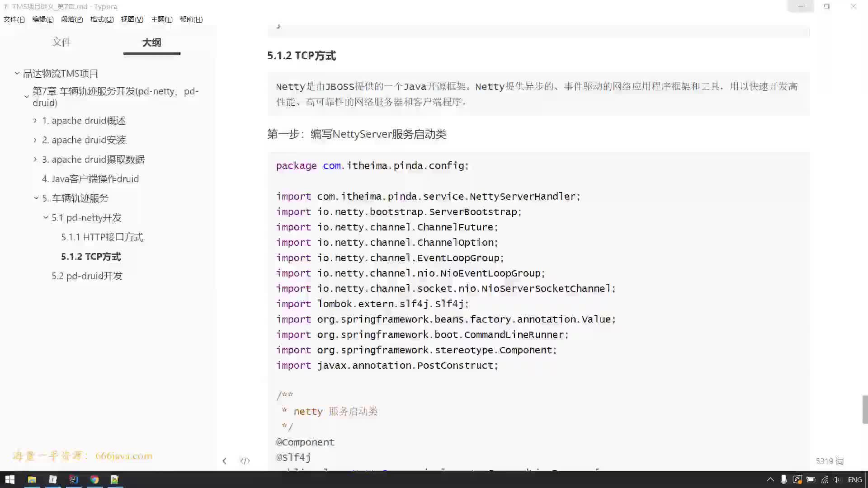Image resolution: width=868 pixels, height=488 pixels.
Task: Go to outline item 品达物流TMS项目
Action: tap(61, 73)
